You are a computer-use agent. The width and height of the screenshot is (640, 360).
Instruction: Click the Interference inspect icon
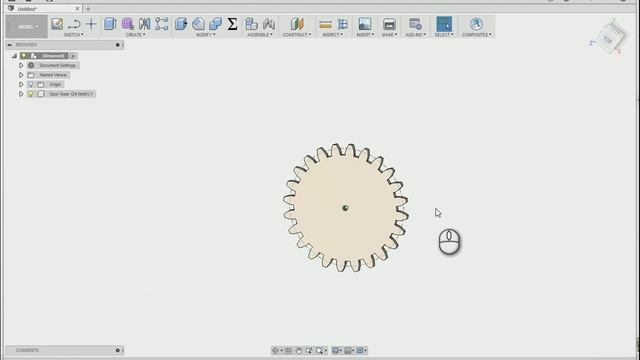[x=343, y=24]
